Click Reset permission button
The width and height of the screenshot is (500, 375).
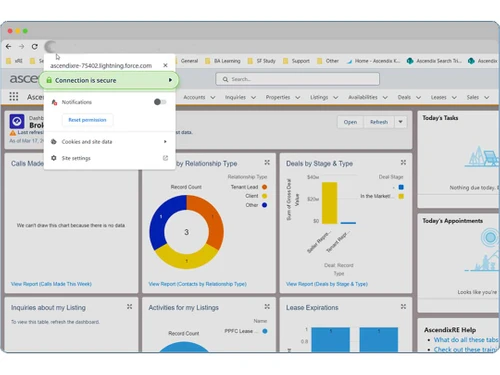pos(87,120)
